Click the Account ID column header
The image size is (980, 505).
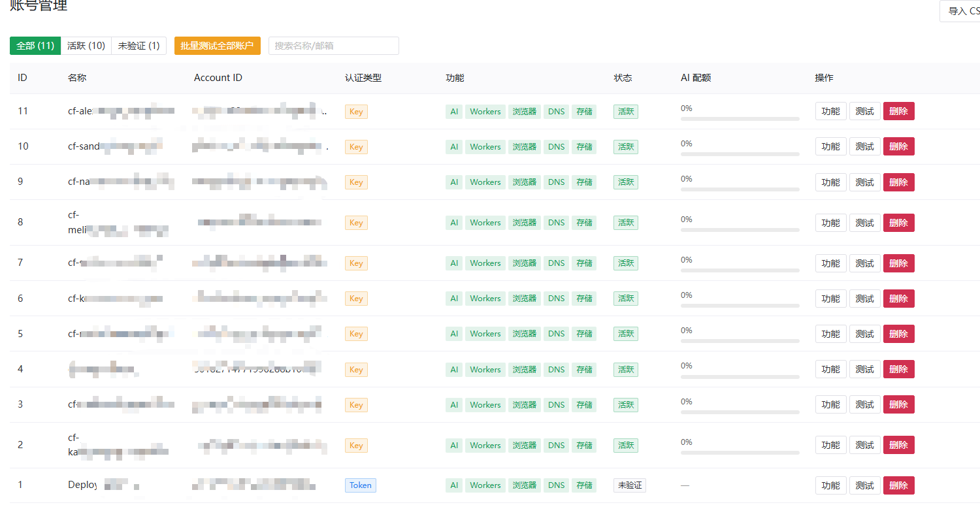(218, 78)
